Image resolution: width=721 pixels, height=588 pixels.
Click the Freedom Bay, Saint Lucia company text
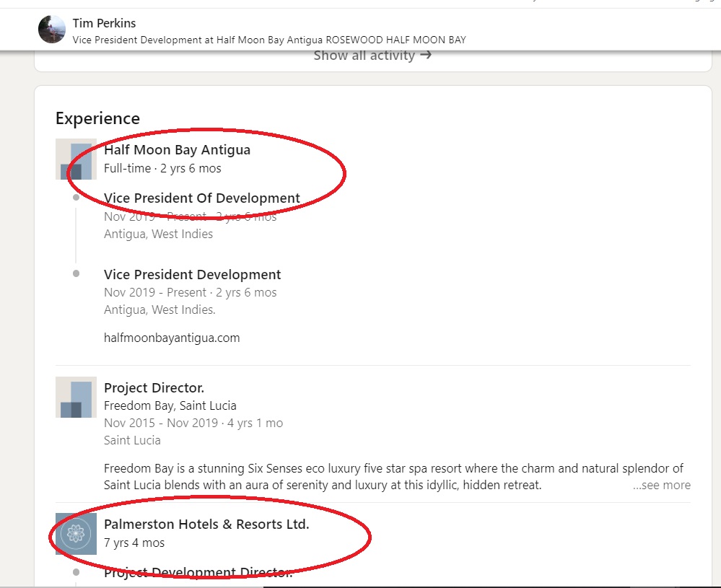(x=170, y=405)
